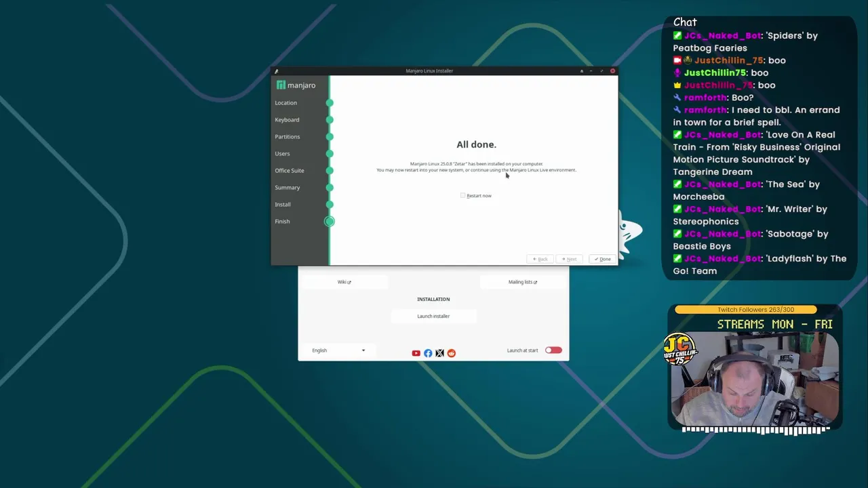Click Launch installer in Hello window
The height and width of the screenshot is (488, 868).
[x=433, y=316]
